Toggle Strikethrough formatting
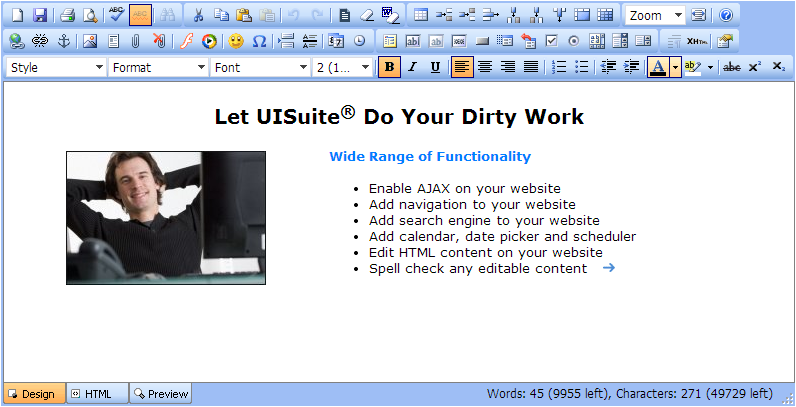Viewport: 796px width, 407px height. click(x=731, y=67)
